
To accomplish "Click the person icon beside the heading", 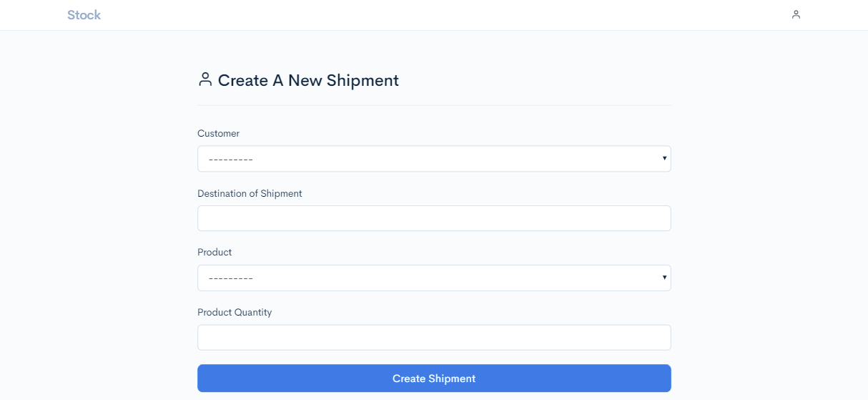I will [x=205, y=79].
